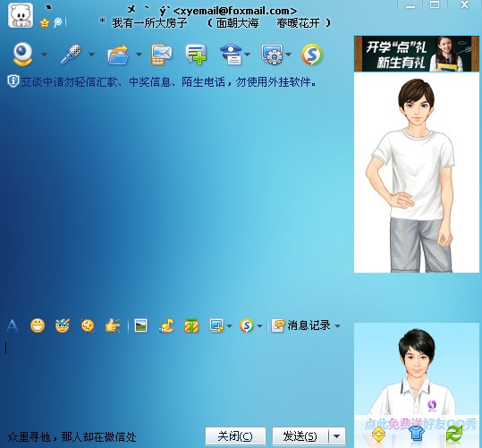Viewport: 482px width, 448px height.
Task: Insert picture using image icon
Action: (141, 325)
